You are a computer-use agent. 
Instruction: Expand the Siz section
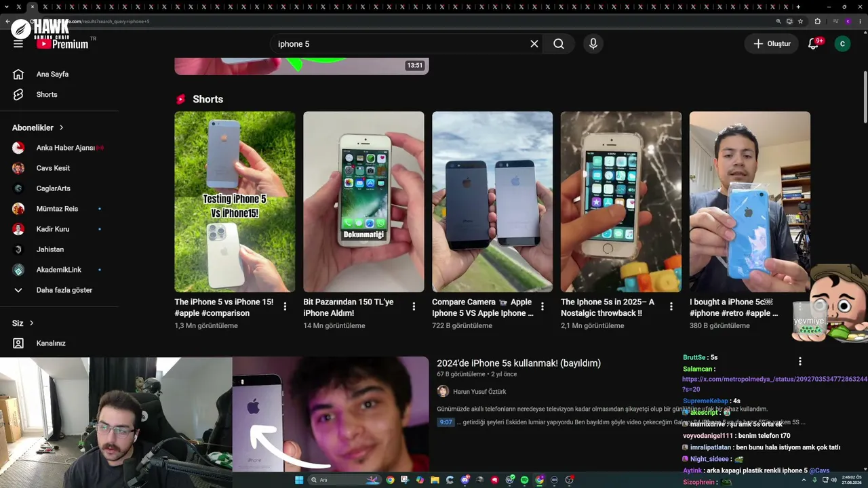pos(23,323)
